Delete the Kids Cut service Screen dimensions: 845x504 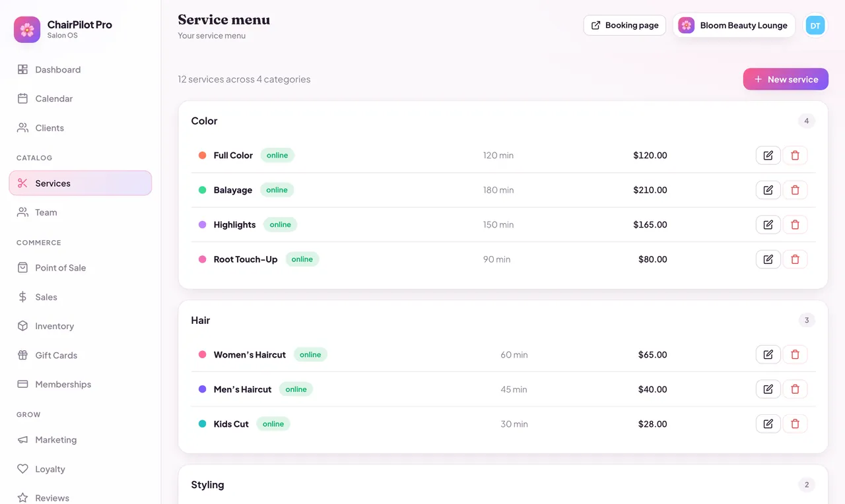795,424
